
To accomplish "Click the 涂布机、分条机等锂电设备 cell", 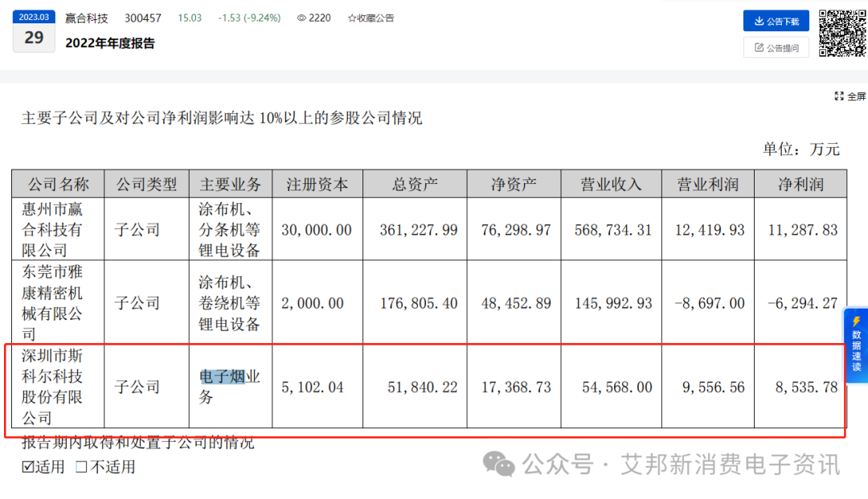I will (x=231, y=229).
